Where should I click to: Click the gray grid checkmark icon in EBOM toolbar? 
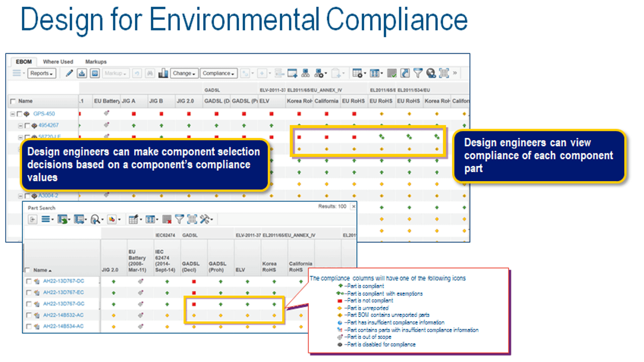pyautogui.click(x=392, y=73)
